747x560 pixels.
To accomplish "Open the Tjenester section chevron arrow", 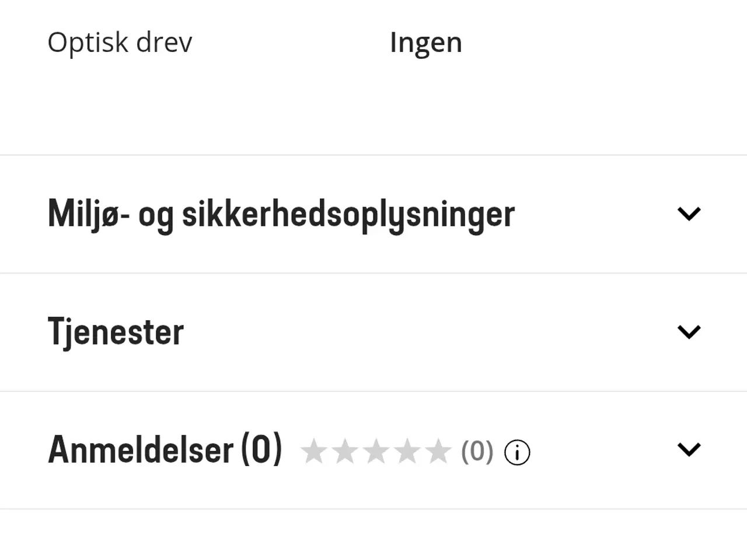I will point(689,332).
